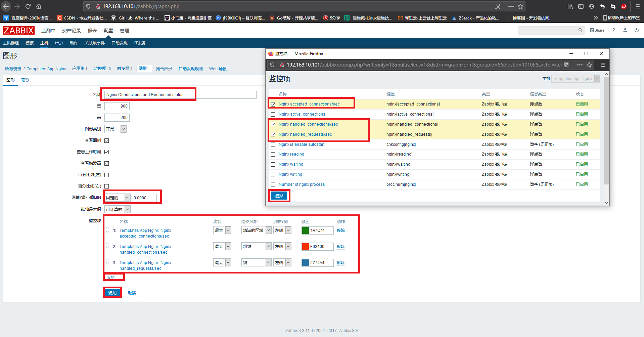Open page actions three-dots in main address bar

pyautogui.click(x=511, y=6)
